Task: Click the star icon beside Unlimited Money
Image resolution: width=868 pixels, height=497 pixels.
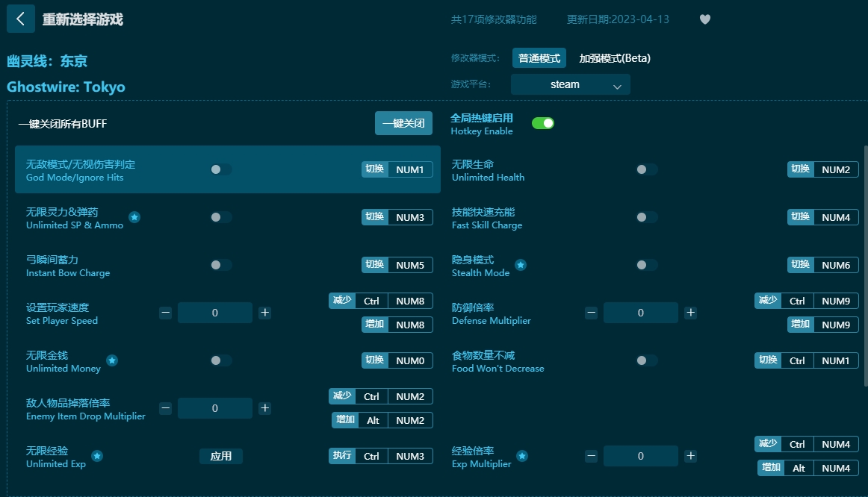Action: 112,360
